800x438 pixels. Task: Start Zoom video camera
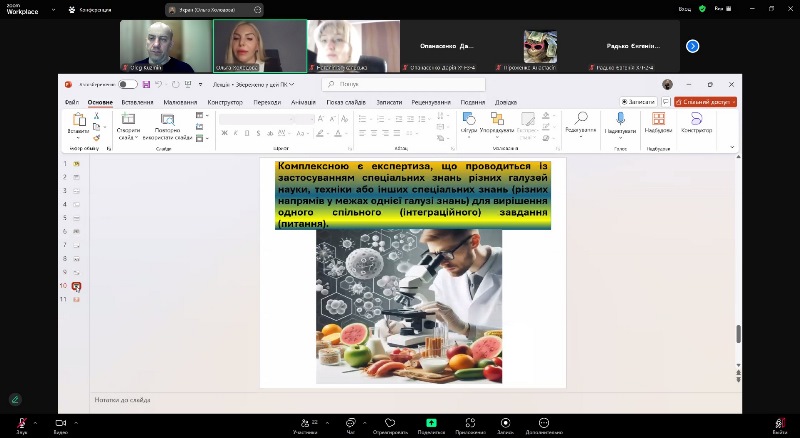point(60,423)
